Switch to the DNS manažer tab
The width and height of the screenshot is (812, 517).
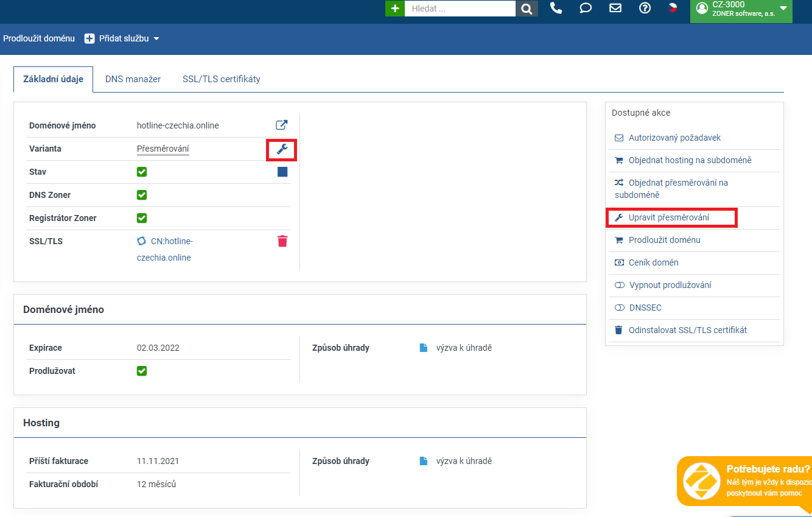133,79
